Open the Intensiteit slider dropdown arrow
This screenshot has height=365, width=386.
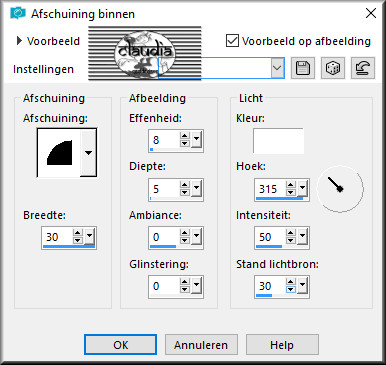pyautogui.click(x=302, y=235)
